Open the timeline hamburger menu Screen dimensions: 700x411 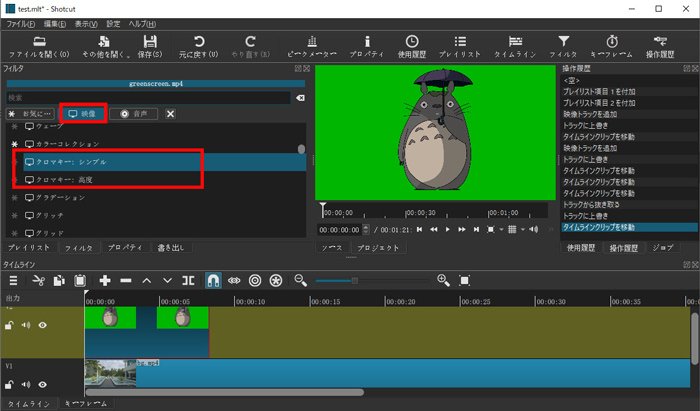pos(13,281)
